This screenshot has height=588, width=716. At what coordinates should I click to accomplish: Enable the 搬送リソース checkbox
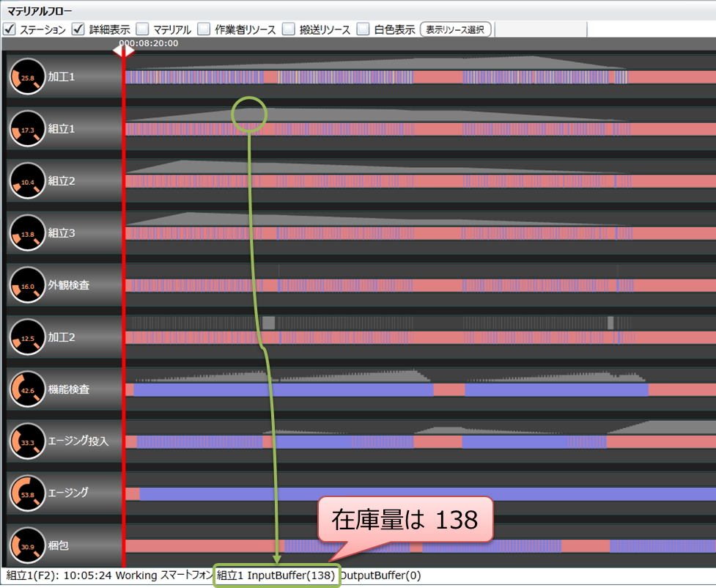coord(289,29)
